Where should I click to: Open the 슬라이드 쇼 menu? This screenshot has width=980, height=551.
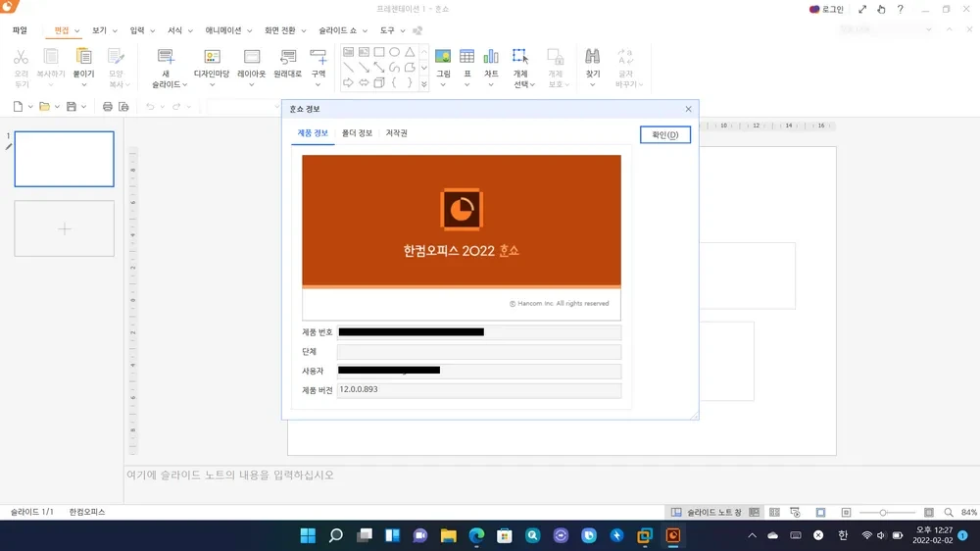coord(337,30)
